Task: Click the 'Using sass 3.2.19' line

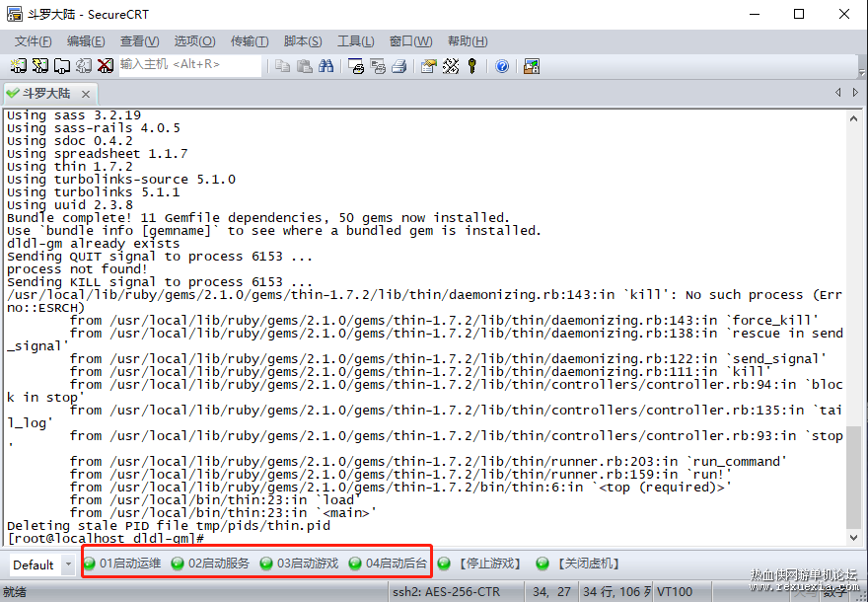Action: 74,115
